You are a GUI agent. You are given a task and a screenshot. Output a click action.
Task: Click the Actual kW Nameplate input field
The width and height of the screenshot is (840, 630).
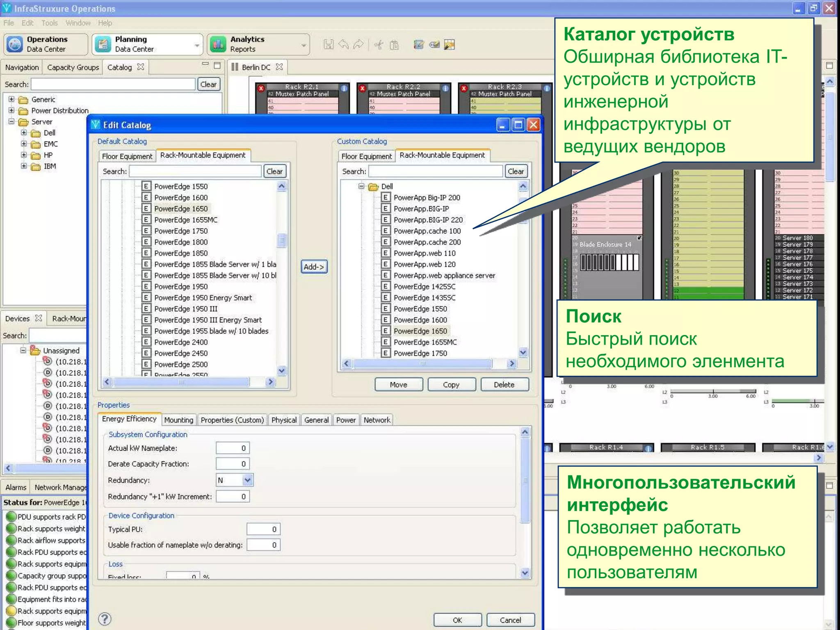(233, 448)
